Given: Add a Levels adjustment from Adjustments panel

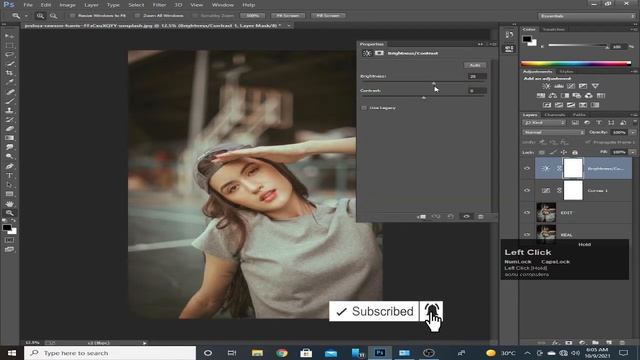Looking at the screenshot, I should [558, 86].
